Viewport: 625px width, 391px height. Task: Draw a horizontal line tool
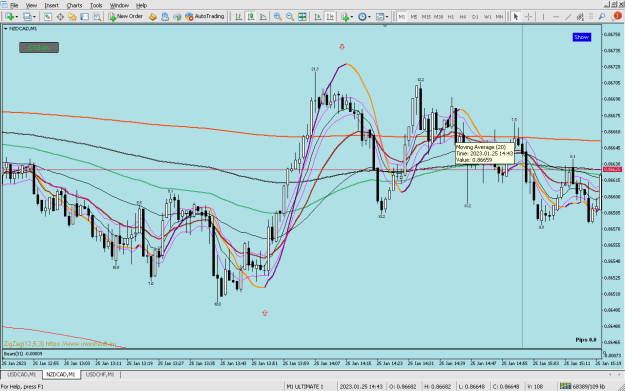tap(556, 17)
